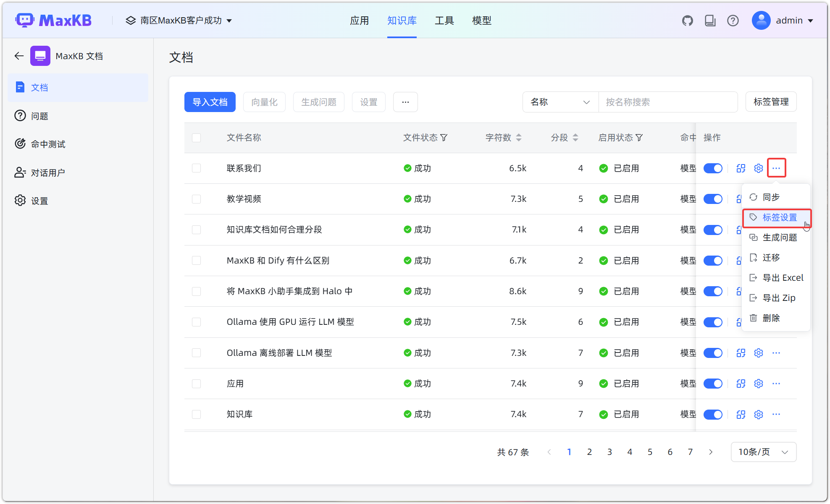The image size is (830, 504).
Task: Click the help question mark icon
Action: [x=733, y=20]
